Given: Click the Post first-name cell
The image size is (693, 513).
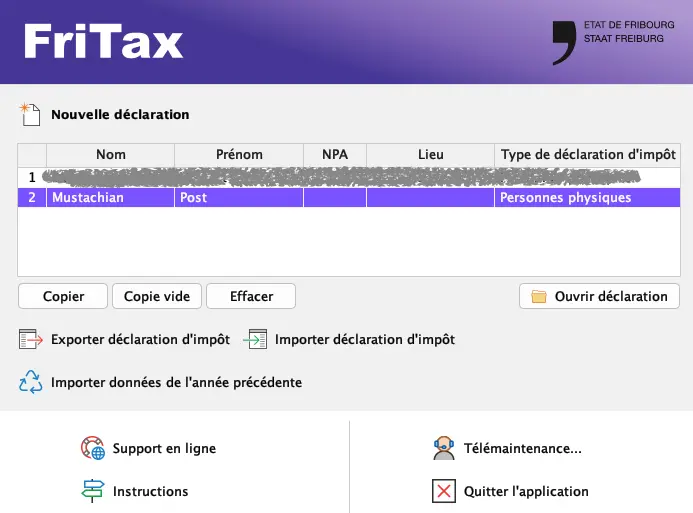Looking at the screenshot, I should point(239,198).
